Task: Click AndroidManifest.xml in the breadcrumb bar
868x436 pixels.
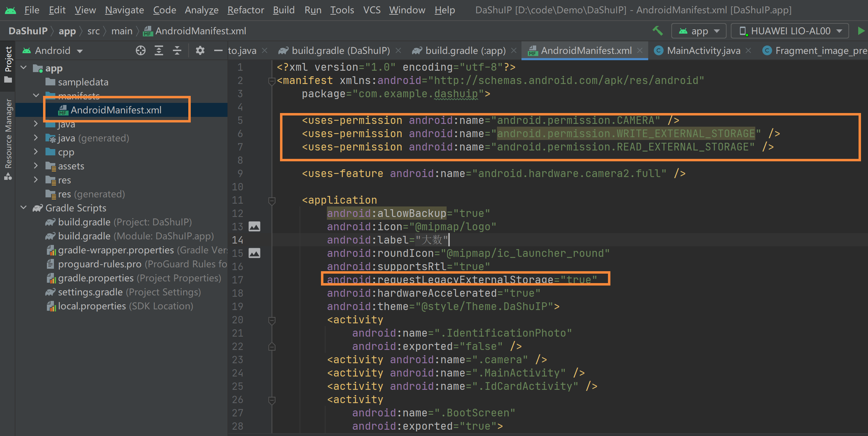Action: pyautogui.click(x=195, y=31)
